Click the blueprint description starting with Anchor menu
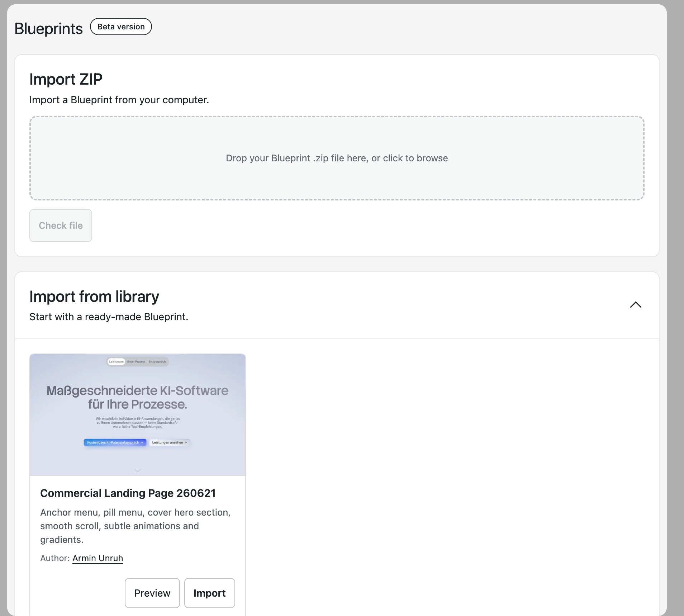The width and height of the screenshot is (684, 616). 136,526
